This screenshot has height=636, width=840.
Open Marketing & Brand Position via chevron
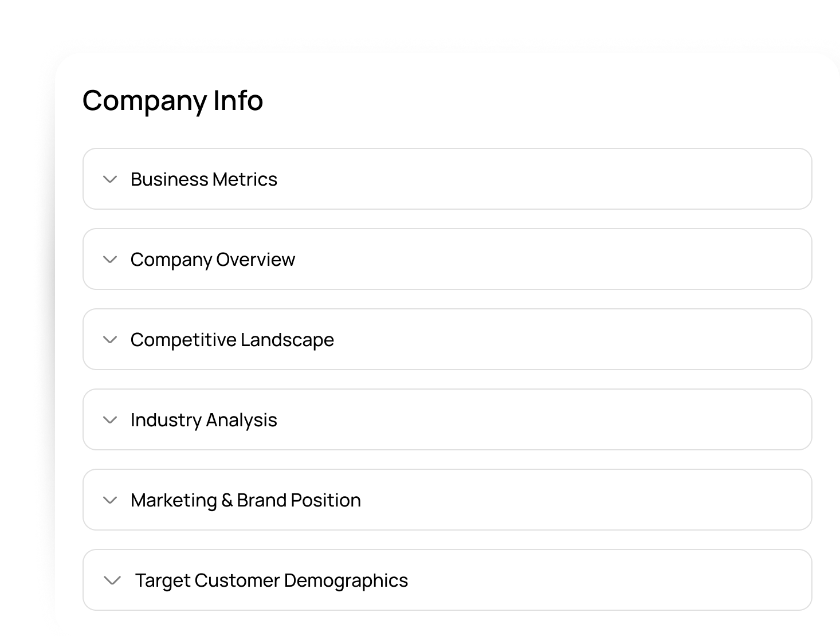click(x=110, y=500)
